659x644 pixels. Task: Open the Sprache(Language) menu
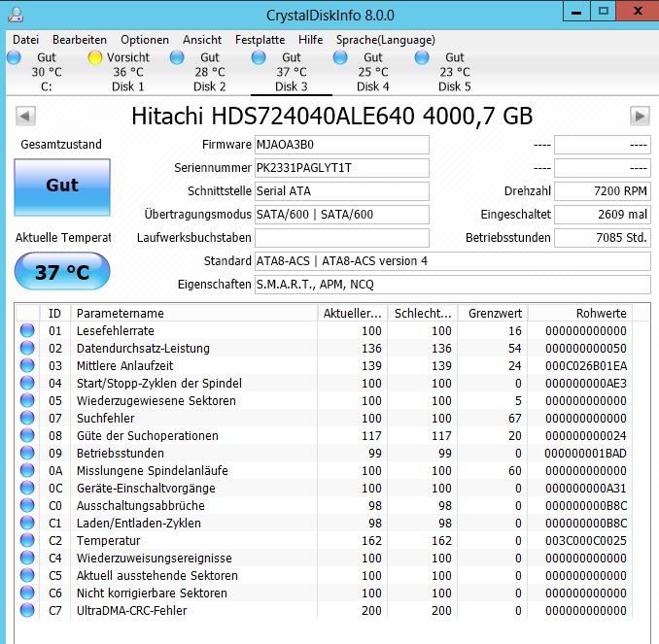[x=386, y=40]
